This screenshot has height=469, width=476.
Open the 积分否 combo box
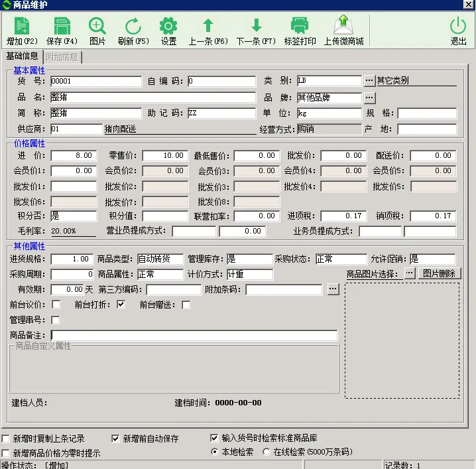point(74,216)
